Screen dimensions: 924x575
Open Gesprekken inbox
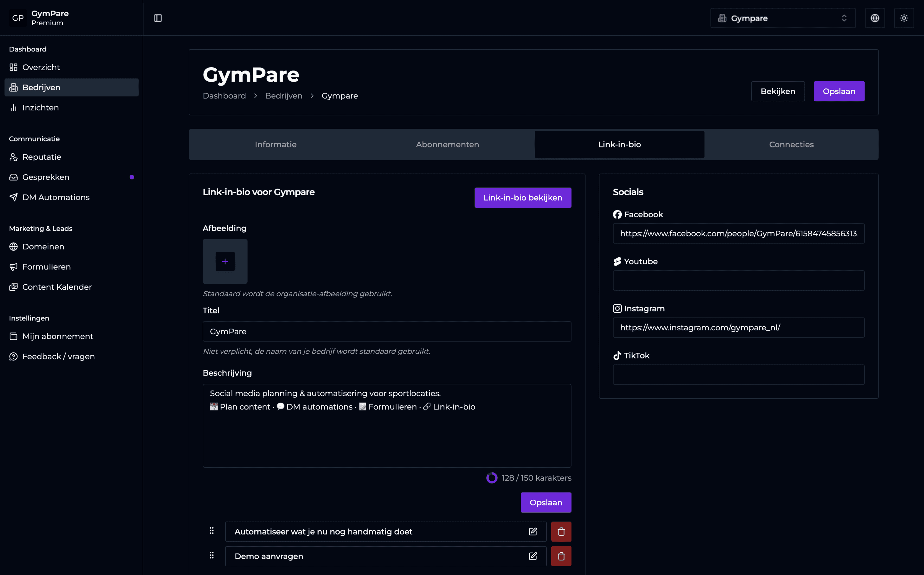click(71, 177)
